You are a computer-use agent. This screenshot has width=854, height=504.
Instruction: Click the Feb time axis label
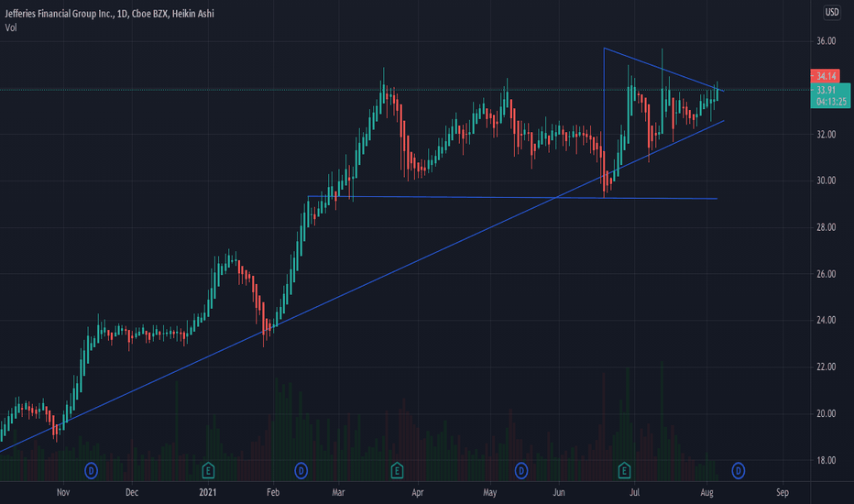click(273, 493)
